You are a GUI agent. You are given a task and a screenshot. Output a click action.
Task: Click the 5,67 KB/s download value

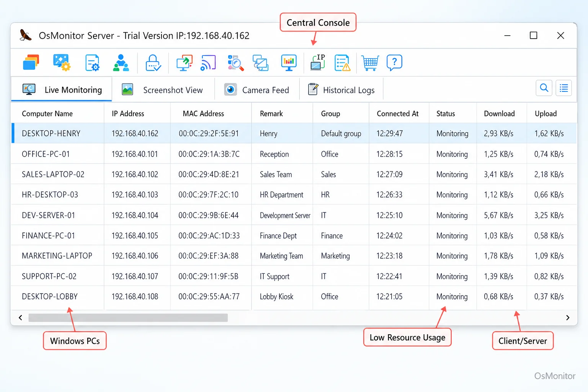click(x=498, y=215)
